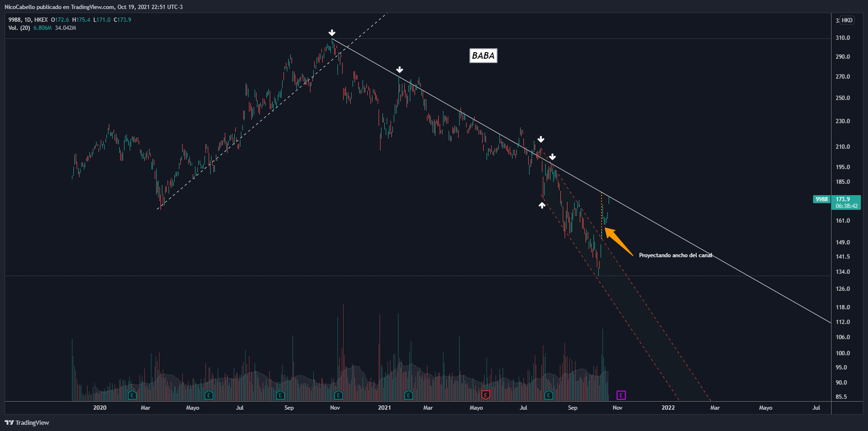Click the TradingView logo at the bottom left

click(27, 422)
